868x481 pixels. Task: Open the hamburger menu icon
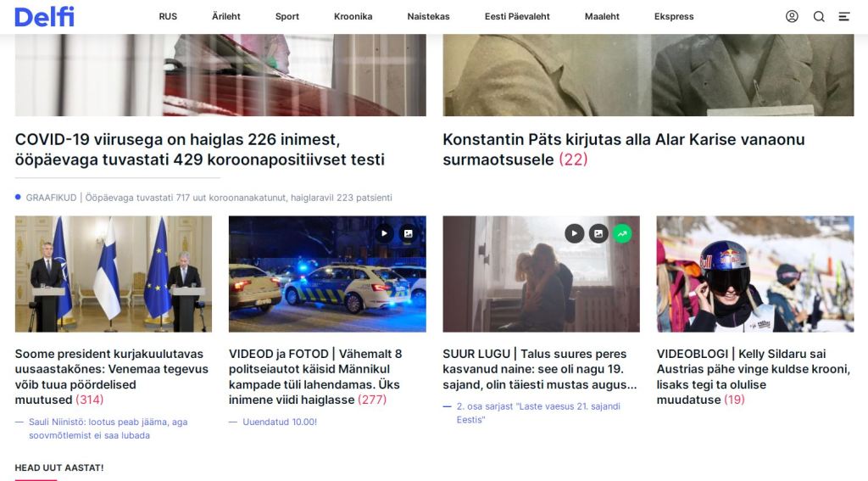(844, 17)
